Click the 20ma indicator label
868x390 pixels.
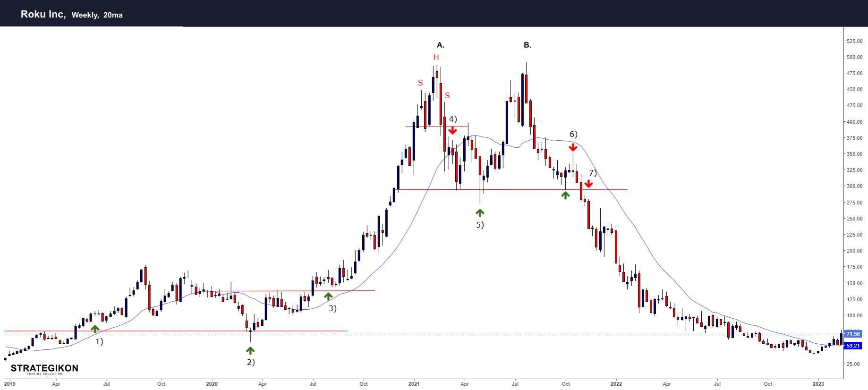[x=113, y=15]
